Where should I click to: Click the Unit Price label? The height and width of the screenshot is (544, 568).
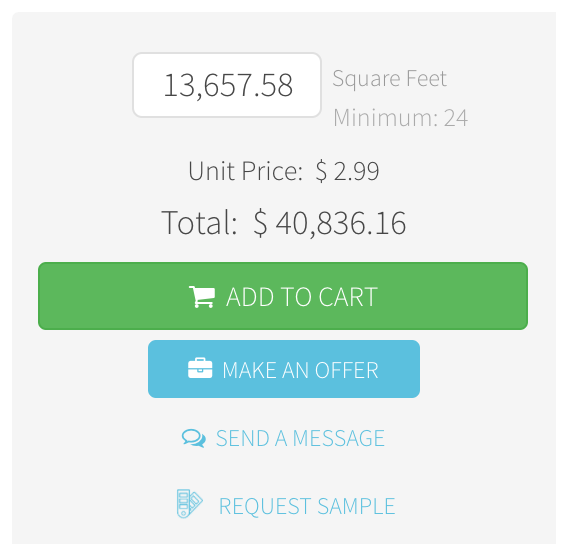coord(245,171)
